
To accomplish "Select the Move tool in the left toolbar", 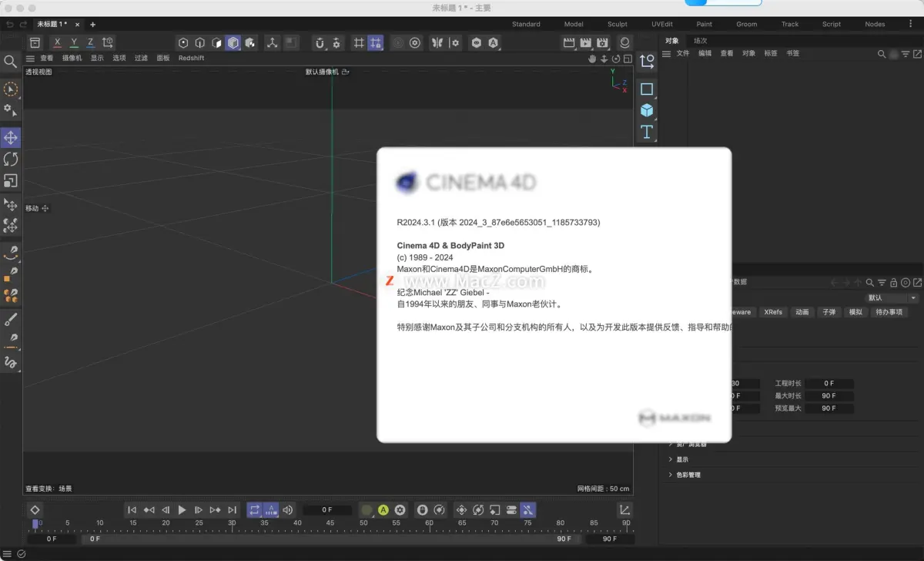I will 11,137.
